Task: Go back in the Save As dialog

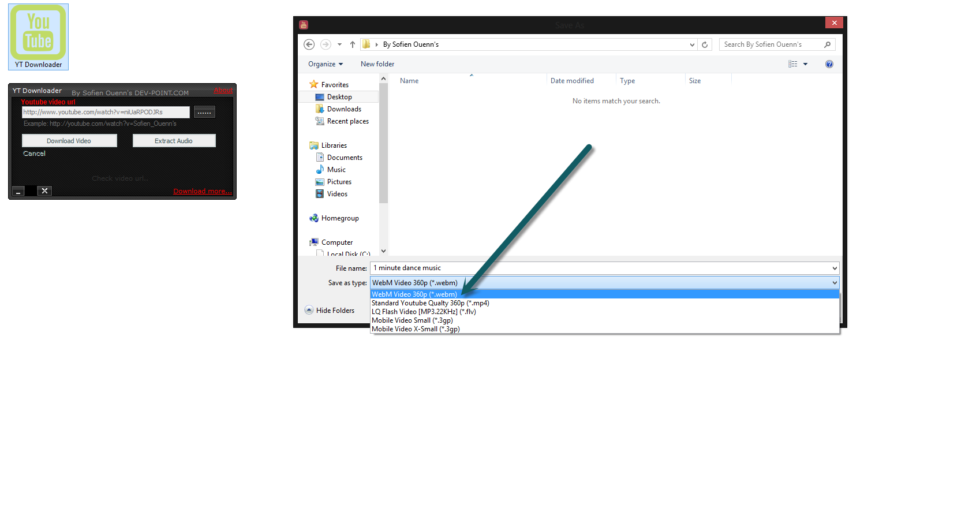Action: click(309, 44)
